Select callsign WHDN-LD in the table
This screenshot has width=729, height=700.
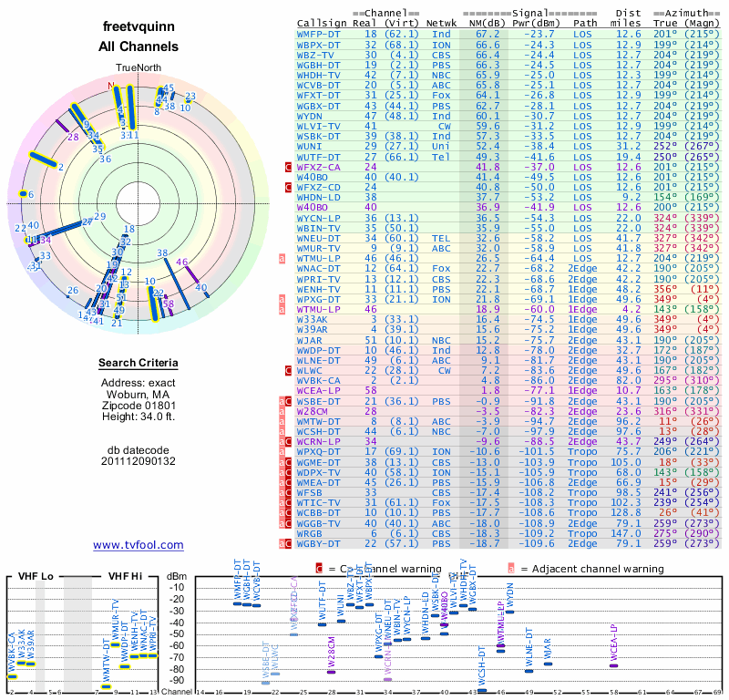click(318, 197)
